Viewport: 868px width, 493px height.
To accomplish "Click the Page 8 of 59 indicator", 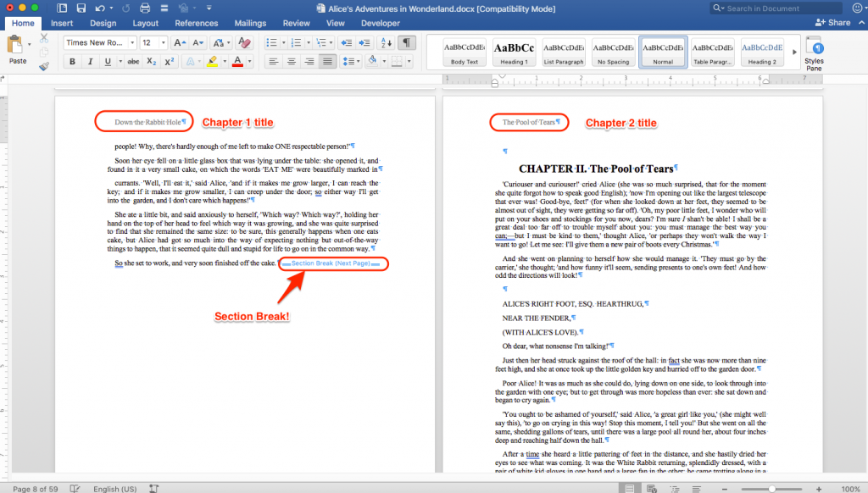I will (36, 489).
